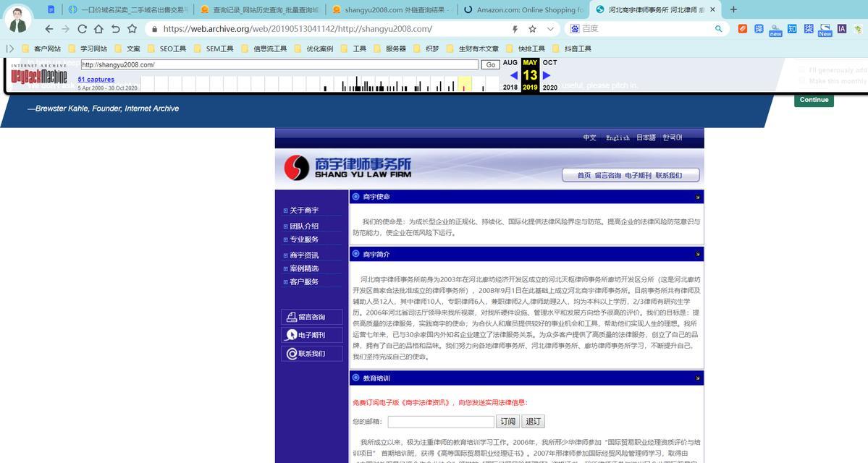Click 首页 in the top navigation
868x463 pixels.
tap(584, 175)
